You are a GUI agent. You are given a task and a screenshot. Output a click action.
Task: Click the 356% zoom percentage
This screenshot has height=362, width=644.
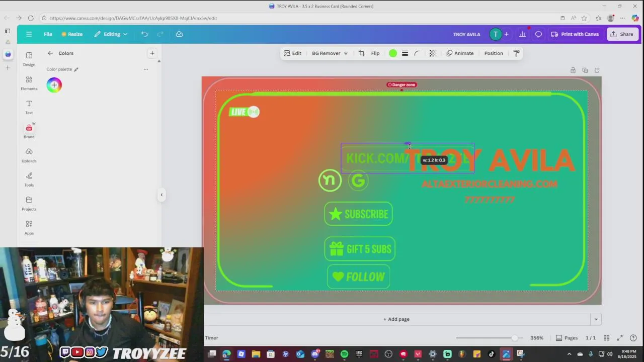pos(537,338)
